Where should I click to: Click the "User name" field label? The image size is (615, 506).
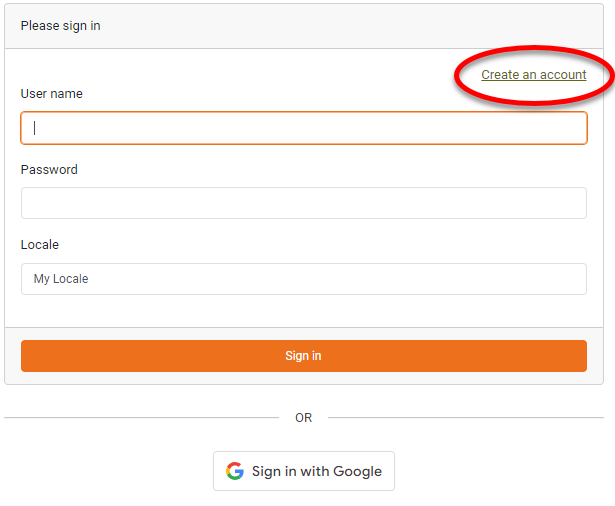point(52,94)
